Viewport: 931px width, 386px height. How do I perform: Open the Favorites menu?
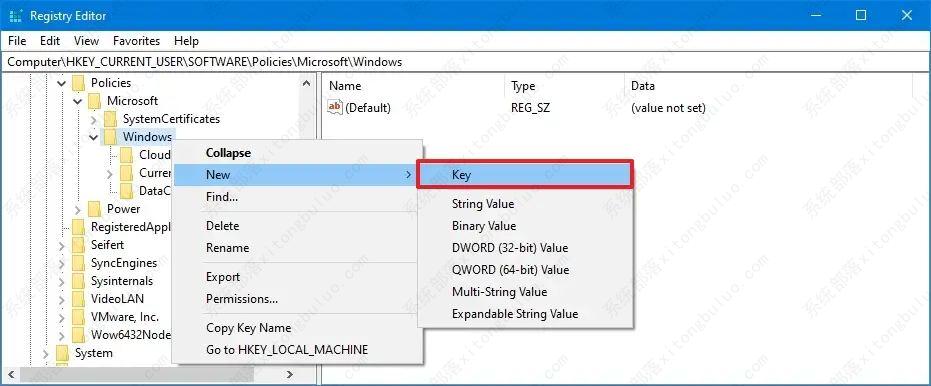(137, 41)
